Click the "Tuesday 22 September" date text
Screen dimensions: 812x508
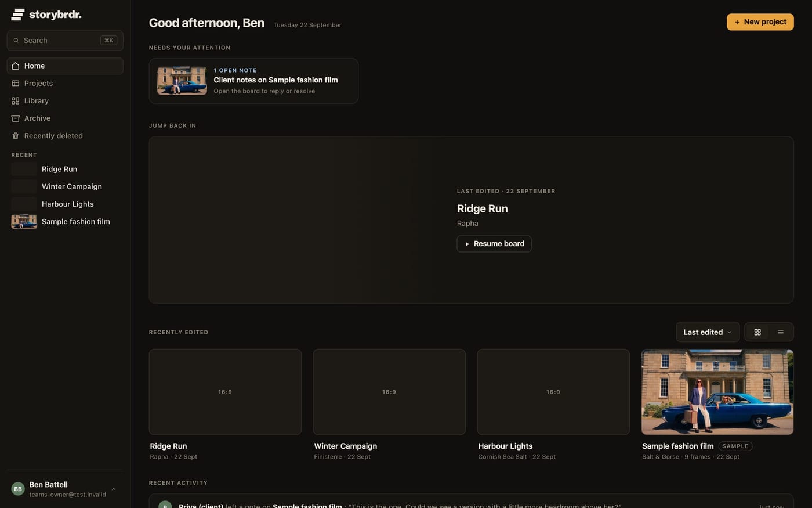click(307, 25)
